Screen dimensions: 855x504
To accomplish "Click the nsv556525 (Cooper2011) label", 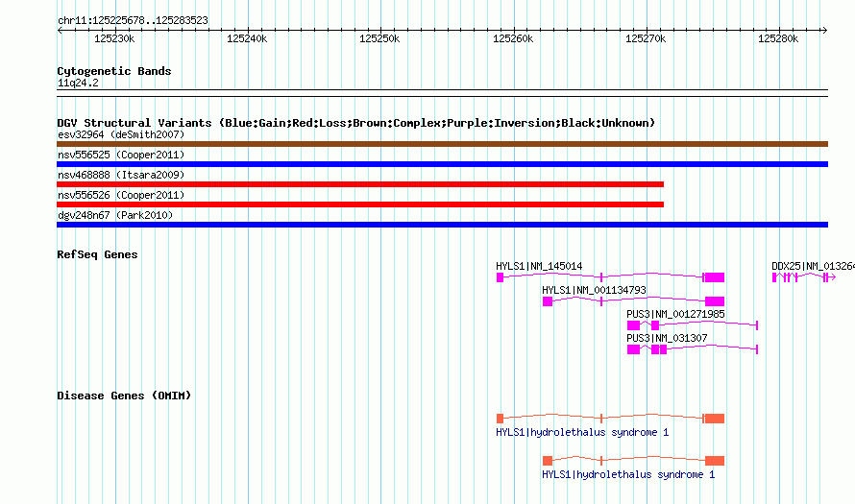I will pyautogui.click(x=121, y=155).
